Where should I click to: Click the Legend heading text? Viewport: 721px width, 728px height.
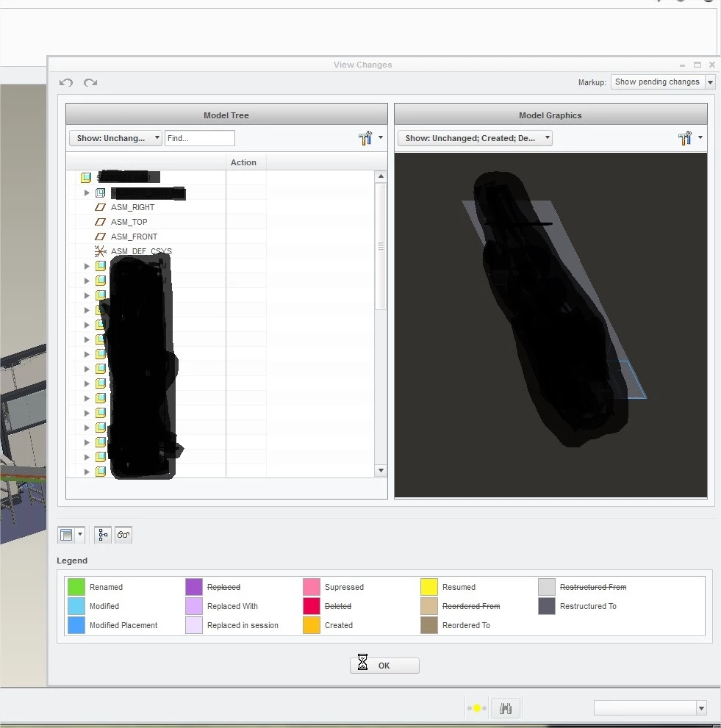pyautogui.click(x=72, y=561)
